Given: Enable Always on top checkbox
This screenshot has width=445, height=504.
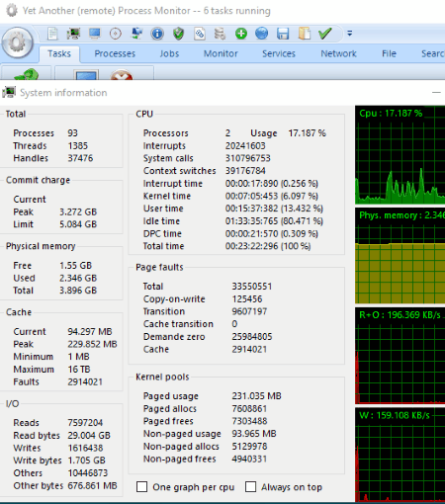Looking at the screenshot, I should pos(250,486).
